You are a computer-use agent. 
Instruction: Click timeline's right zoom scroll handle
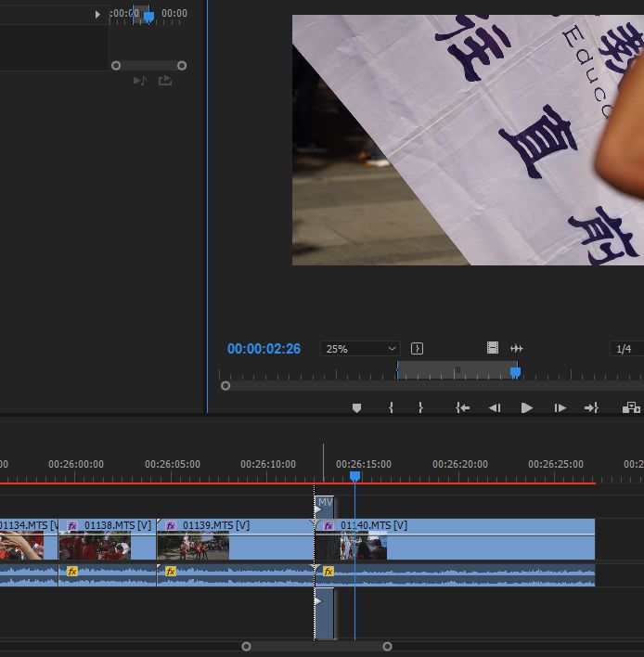coord(388,647)
